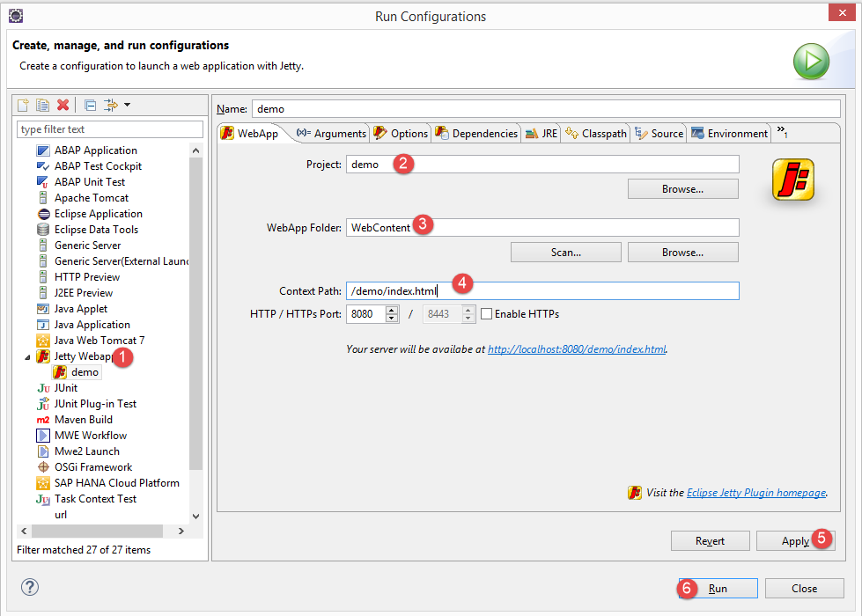The width and height of the screenshot is (862, 616).
Task: Enable the HTTPs checkbox
Action: (486, 314)
